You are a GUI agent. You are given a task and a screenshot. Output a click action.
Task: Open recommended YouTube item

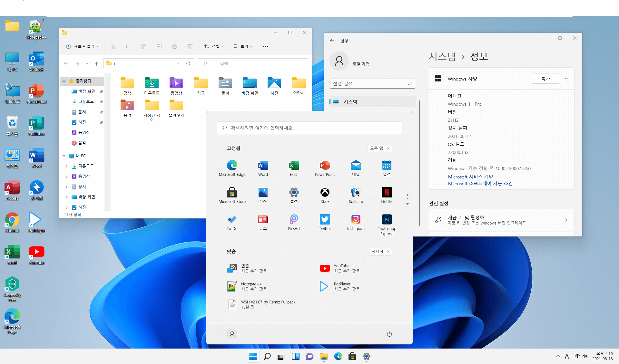[339, 268]
